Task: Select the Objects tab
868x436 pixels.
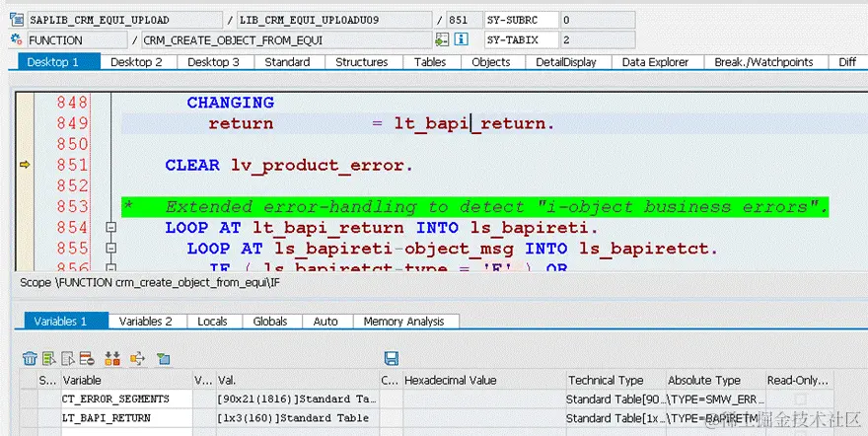Action: (x=492, y=62)
